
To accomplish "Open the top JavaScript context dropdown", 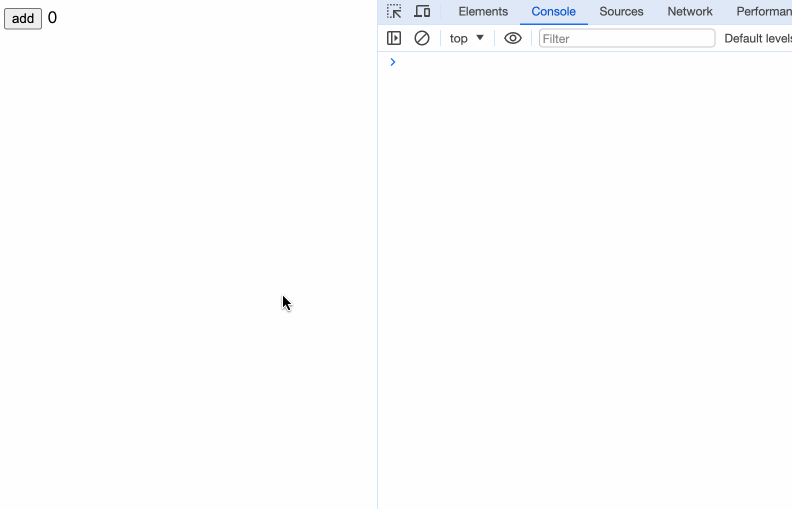I will pos(467,38).
